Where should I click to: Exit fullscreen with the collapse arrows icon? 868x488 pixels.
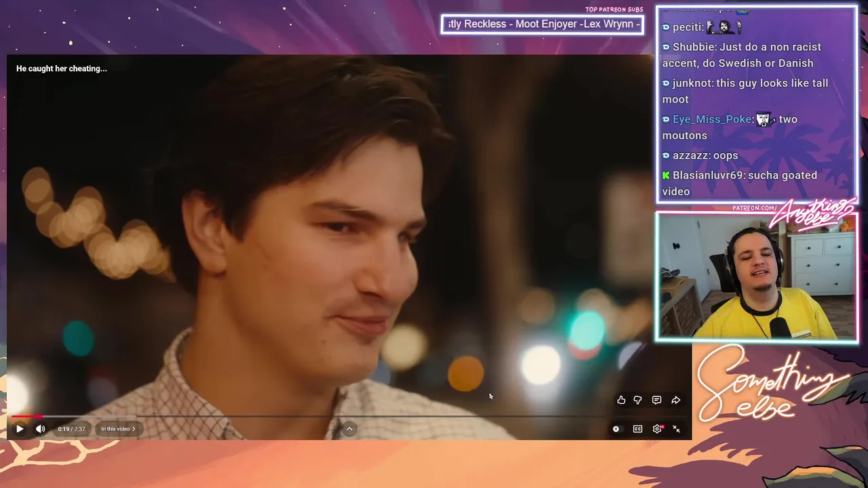tap(676, 429)
